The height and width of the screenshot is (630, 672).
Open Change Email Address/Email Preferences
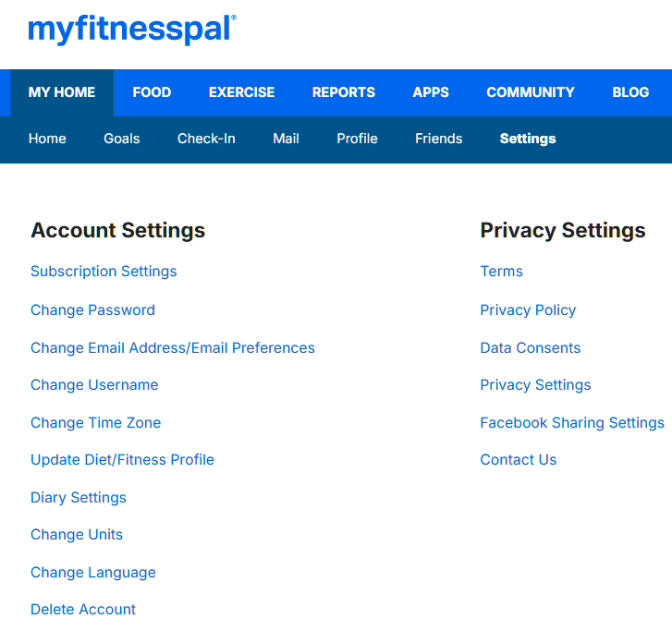point(172,348)
